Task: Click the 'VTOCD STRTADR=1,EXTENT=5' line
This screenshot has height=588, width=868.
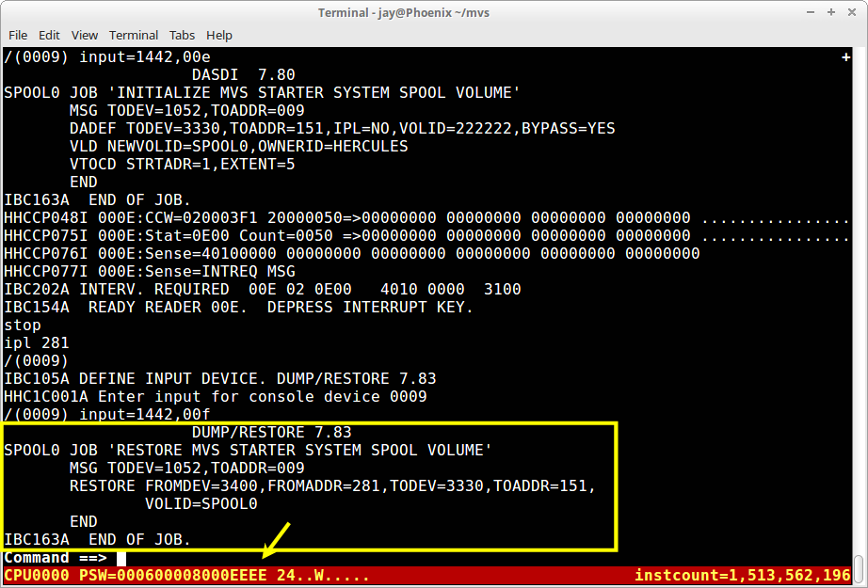Action: point(182,165)
